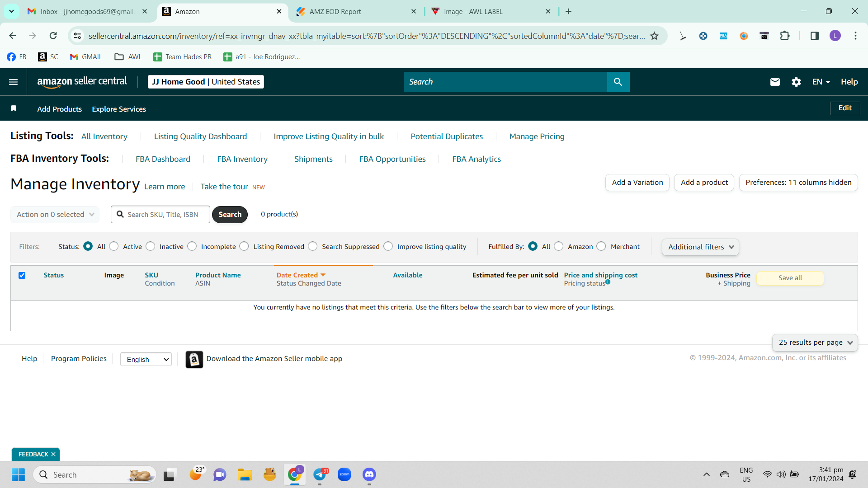Image resolution: width=868 pixels, height=488 pixels.
Task: Click the Amazon Seller app icon
Action: (x=194, y=359)
